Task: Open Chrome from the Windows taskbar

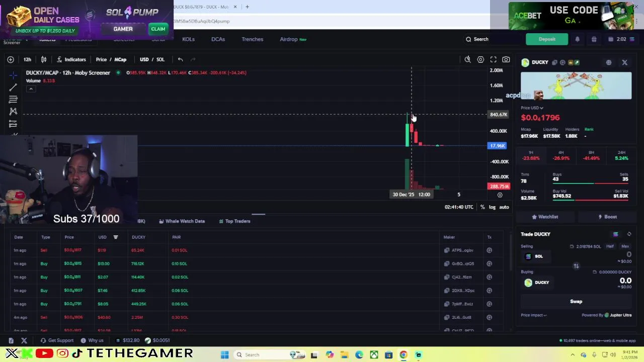Action: (404, 355)
